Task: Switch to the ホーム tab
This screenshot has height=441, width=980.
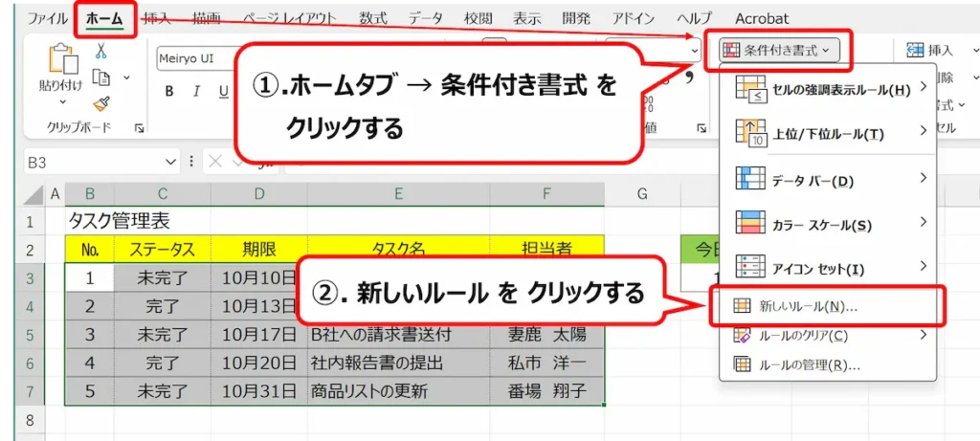Action: 104,18
